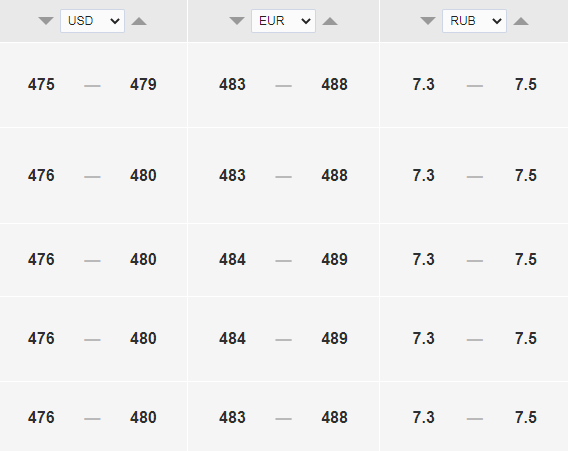Select USD sell rate 480 in second row
This screenshot has height=451, width=568.
tap(143, 175)
